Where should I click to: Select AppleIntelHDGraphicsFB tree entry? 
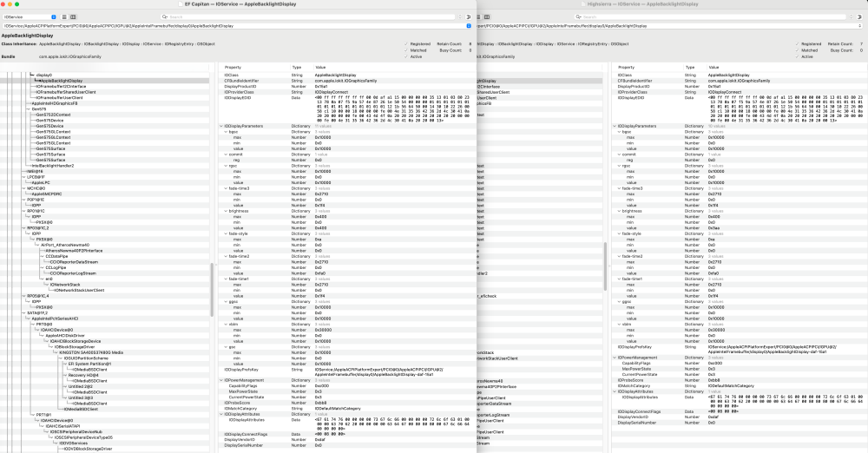tap(54, 103)
